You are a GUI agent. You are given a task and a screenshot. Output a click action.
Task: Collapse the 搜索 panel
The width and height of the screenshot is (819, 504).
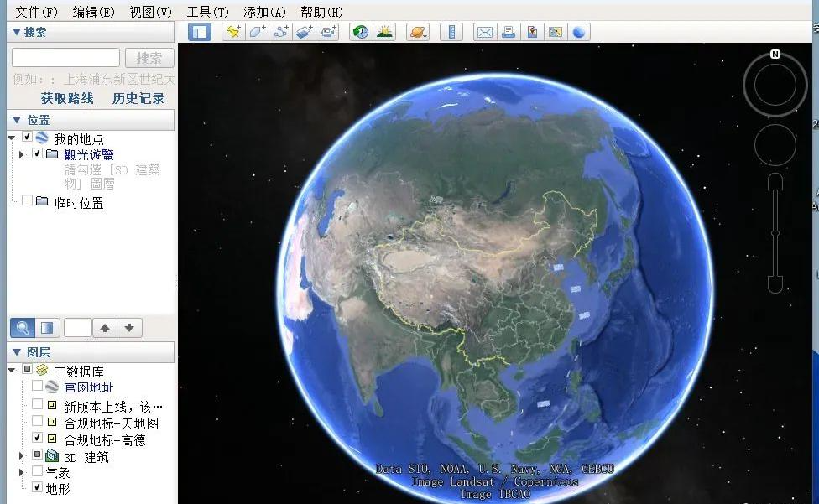17,32
